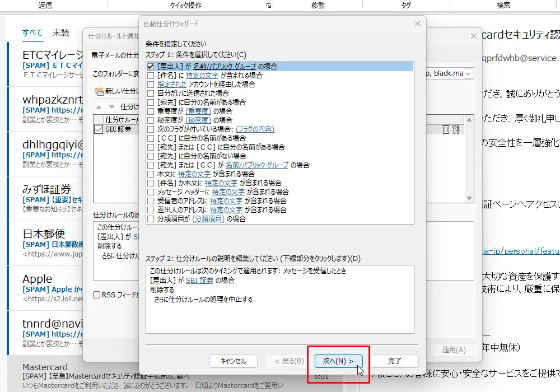Click the (フラグの内容) link

click(255, 129)
